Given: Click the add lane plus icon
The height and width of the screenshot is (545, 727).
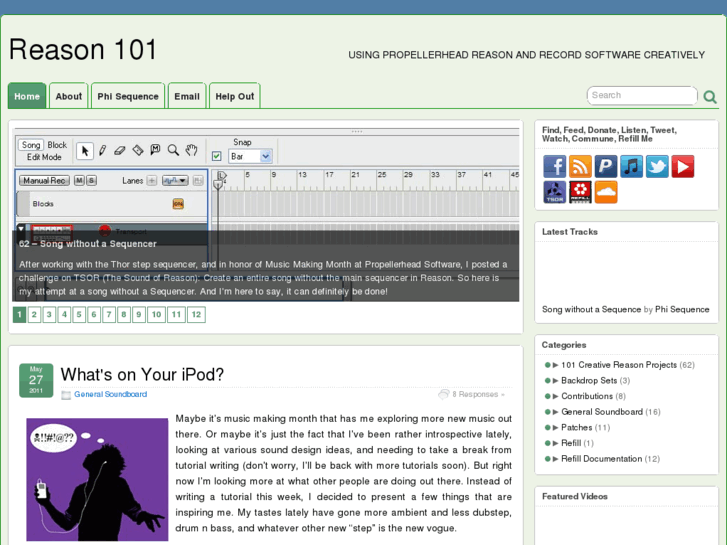Looking at the screenshot, I should (x=152, y=180).
